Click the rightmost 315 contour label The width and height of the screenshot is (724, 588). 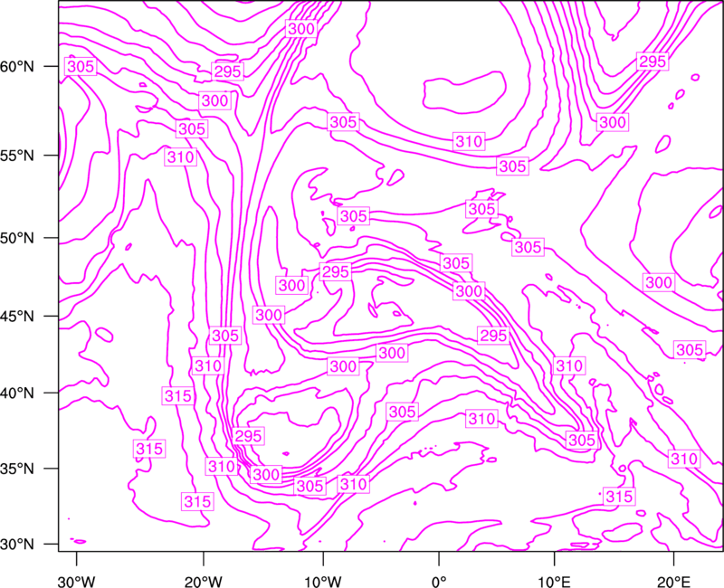pyautogui.click(x=619, y=497)
